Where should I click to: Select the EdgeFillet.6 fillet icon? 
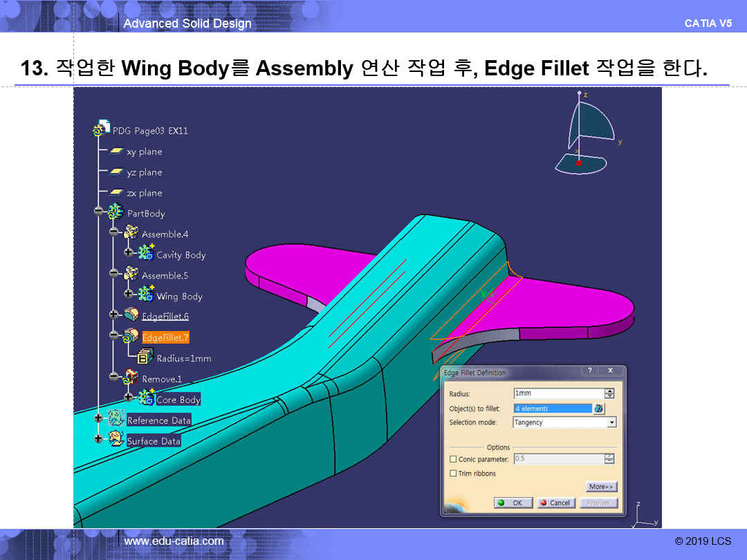point(131,316)
